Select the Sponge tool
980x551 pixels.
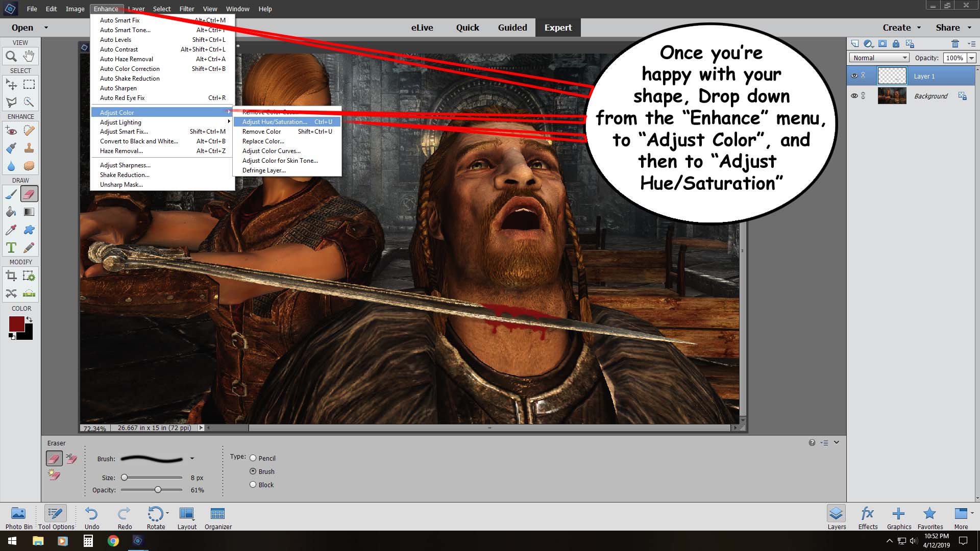pos(29,166)
